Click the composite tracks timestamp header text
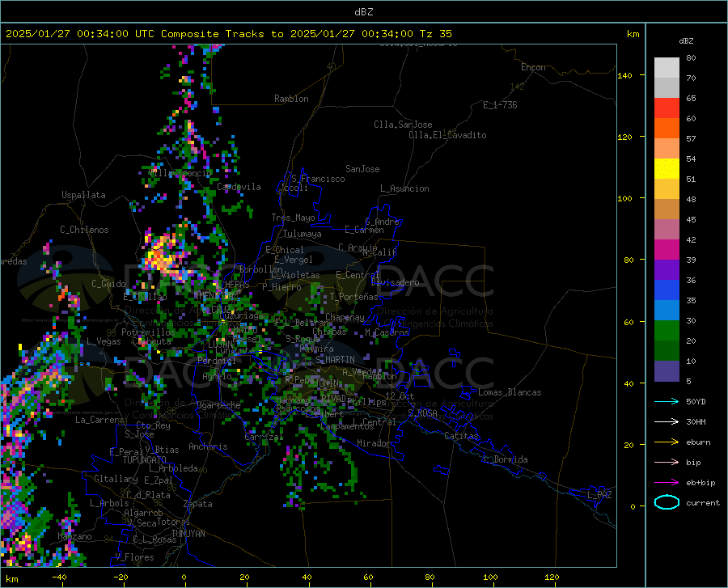The image size is (728, 588). tap(228, 34)
